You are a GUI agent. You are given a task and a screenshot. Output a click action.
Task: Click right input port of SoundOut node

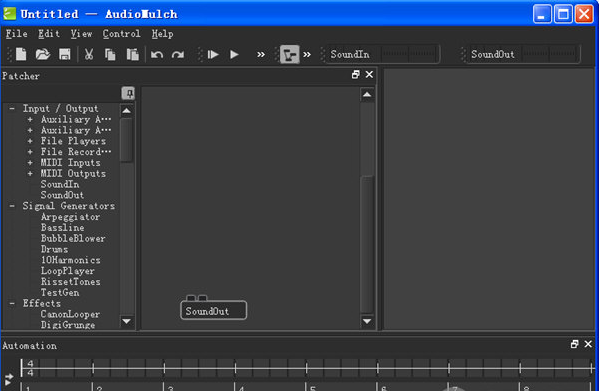[202, 298]
